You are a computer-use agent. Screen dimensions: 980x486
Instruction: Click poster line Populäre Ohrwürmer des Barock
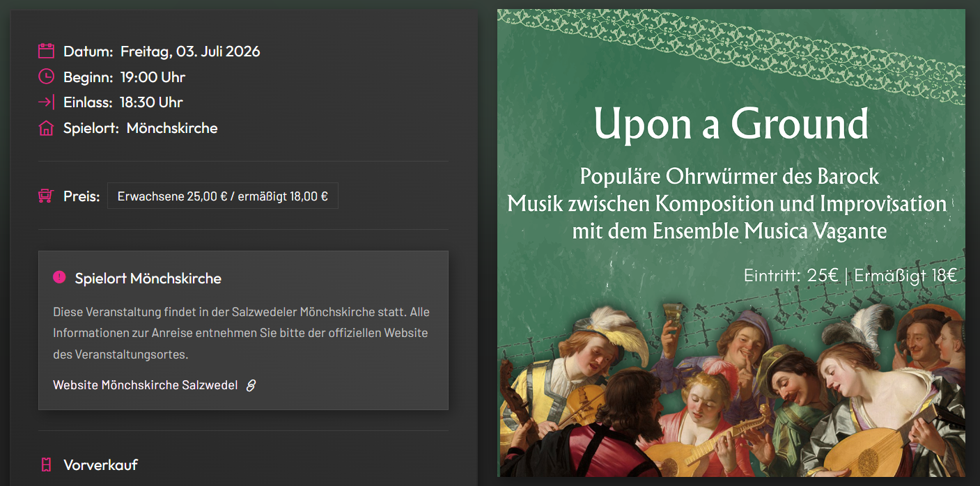click(730, 176)
